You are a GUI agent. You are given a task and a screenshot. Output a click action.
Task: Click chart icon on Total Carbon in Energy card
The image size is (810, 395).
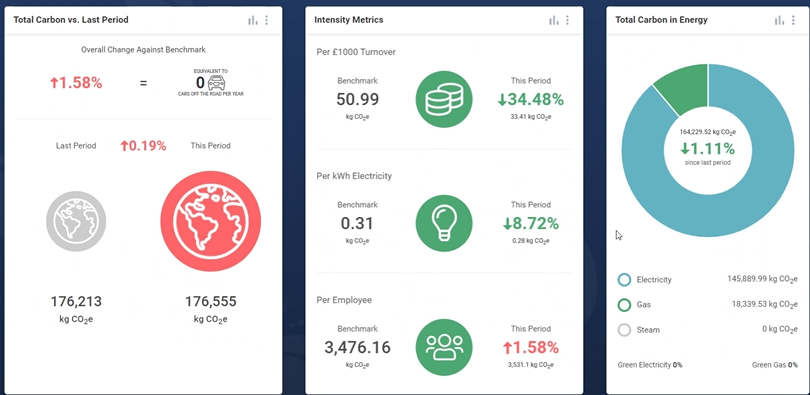pos(780,20)
